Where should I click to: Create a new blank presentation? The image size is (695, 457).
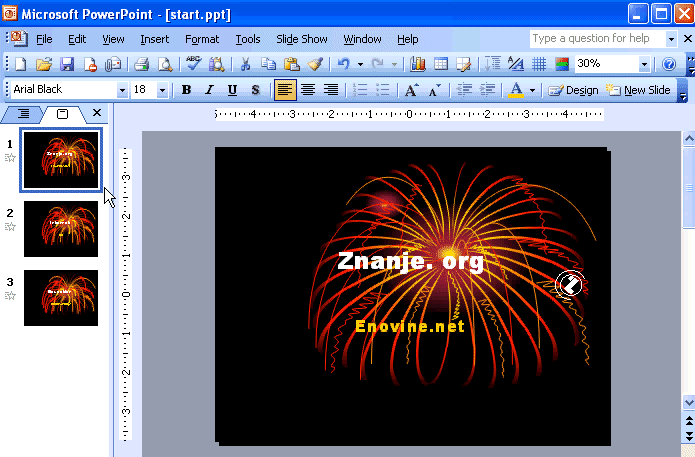[20, 64]
